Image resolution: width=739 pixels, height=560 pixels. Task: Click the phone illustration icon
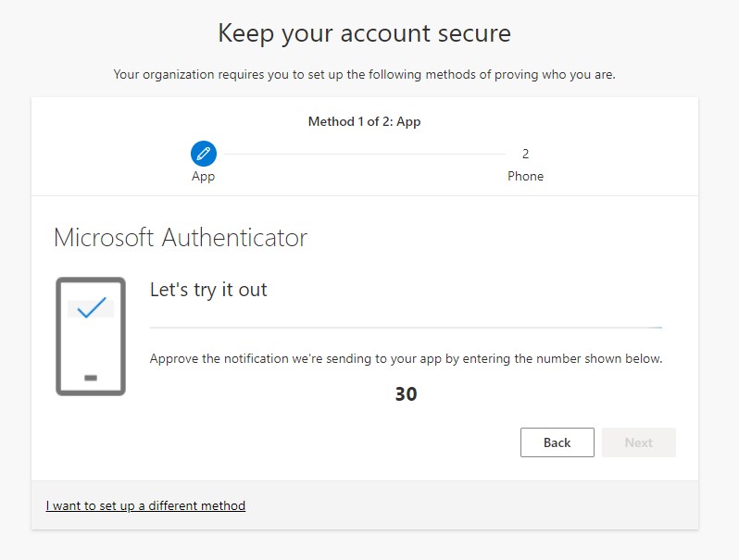coord(91,336)
